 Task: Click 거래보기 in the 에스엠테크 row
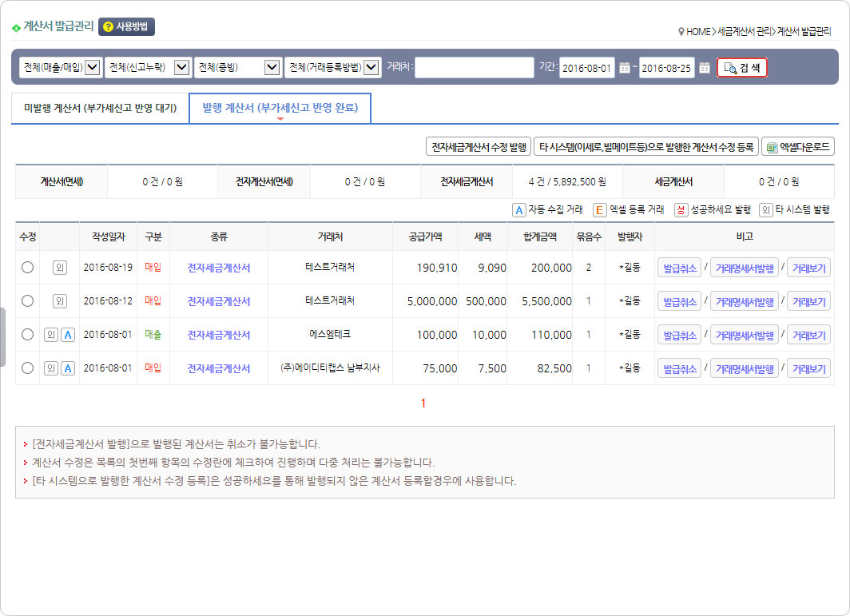pyautogui.click(x=808, y=335)
